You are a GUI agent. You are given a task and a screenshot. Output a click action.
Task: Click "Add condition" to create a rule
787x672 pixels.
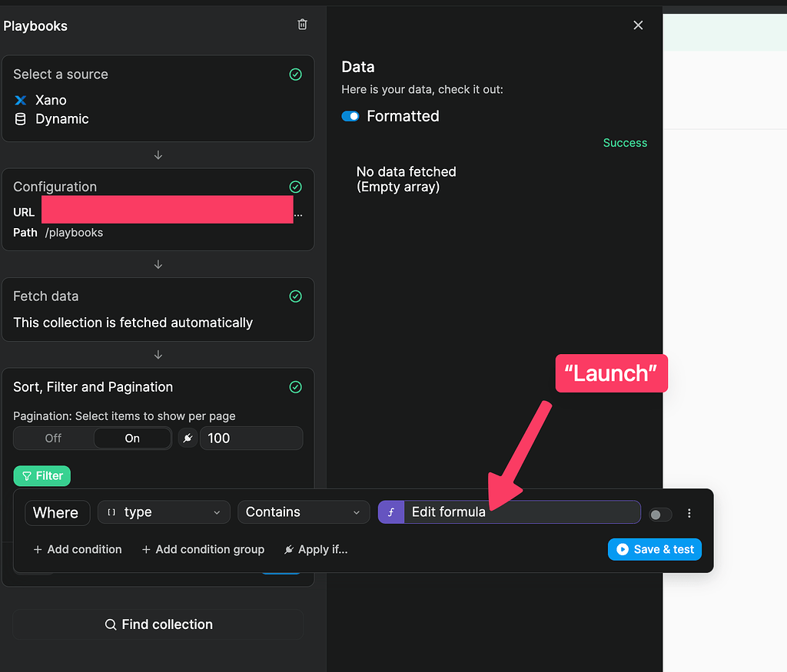pyautogui.click(x=77, y=549)
